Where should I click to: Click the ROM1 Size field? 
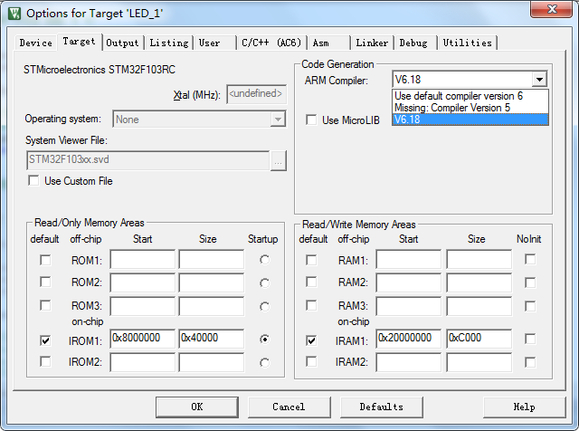tap(211, 259)
